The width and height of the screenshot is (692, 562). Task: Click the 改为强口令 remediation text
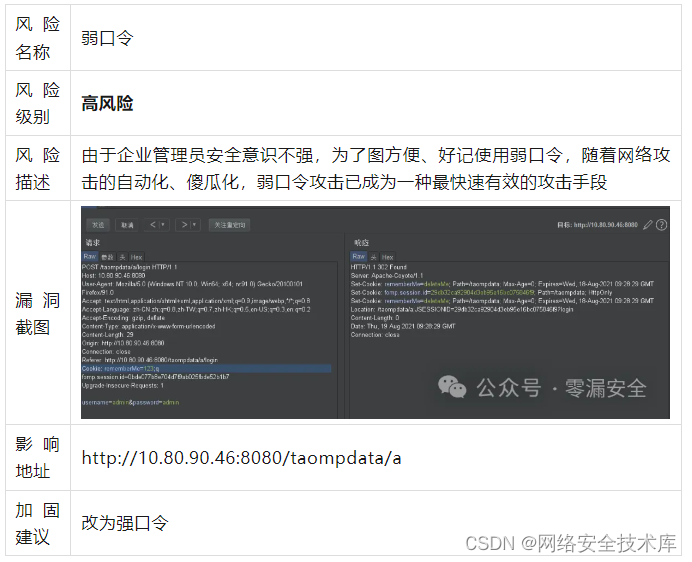pyautogui.click(x=125, y=523)
